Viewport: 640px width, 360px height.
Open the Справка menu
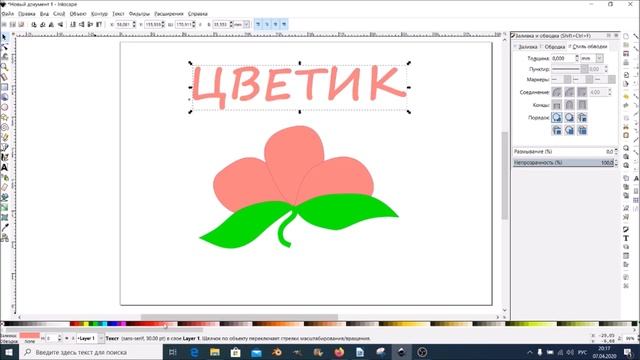[x=198, y=14]
